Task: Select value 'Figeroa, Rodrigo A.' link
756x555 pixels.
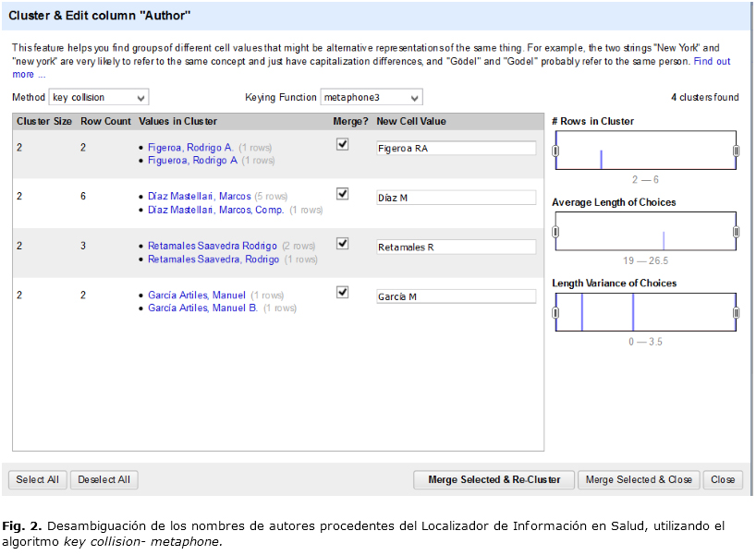Action: pos(190,147)
